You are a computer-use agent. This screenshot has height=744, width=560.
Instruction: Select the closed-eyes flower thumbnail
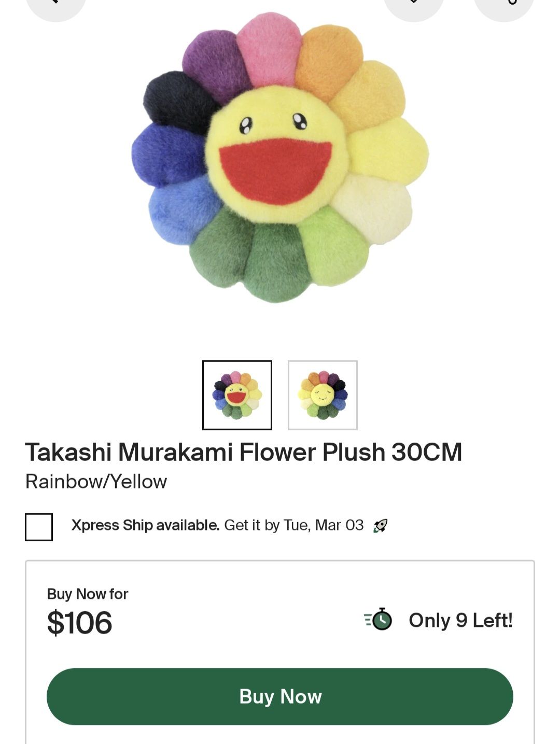[x=323, y=395]
